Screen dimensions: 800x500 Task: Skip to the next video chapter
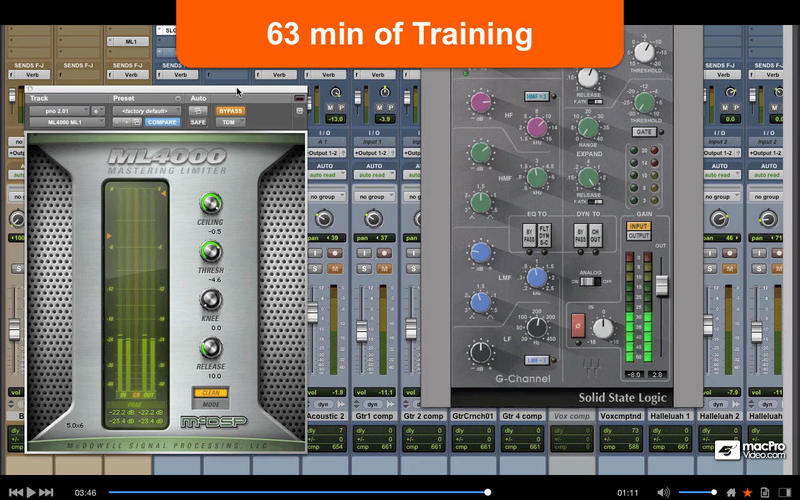click(x=46, y=492)
